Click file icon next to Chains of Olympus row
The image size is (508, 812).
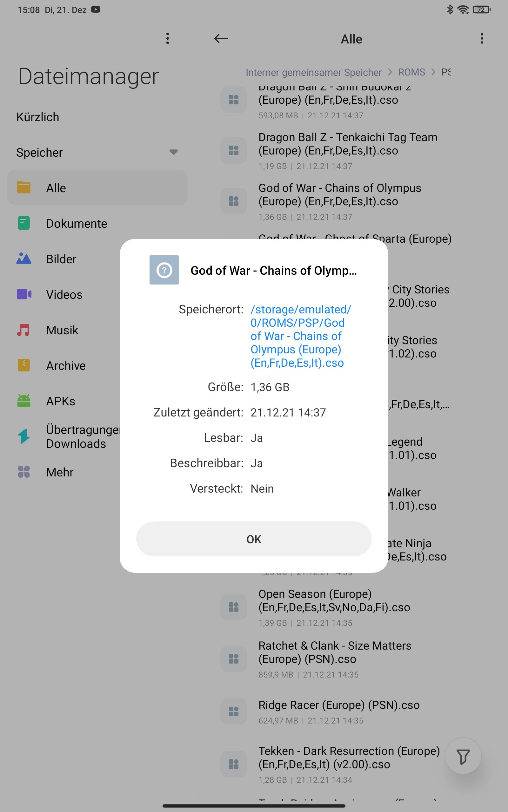click(x=233, y=201)
